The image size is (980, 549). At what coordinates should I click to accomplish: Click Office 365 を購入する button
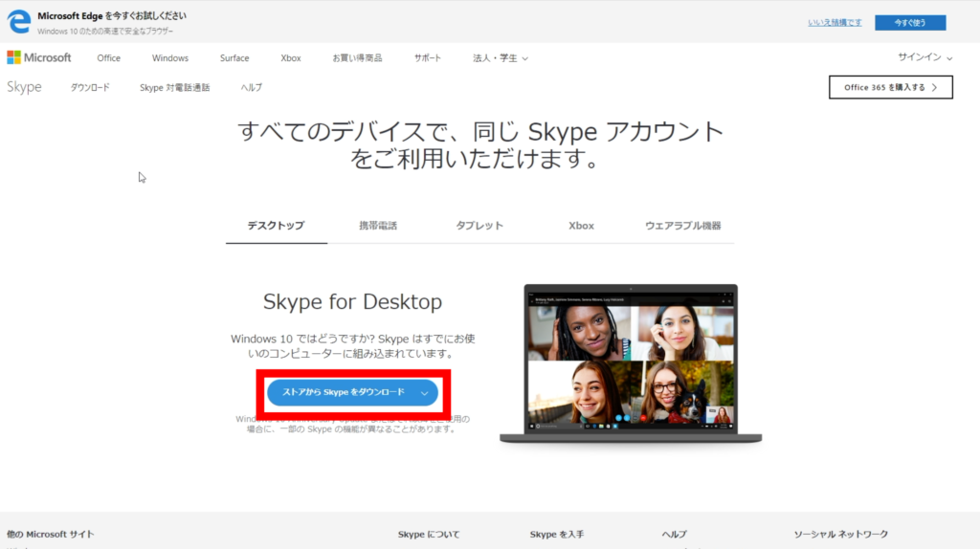point(891,87)
